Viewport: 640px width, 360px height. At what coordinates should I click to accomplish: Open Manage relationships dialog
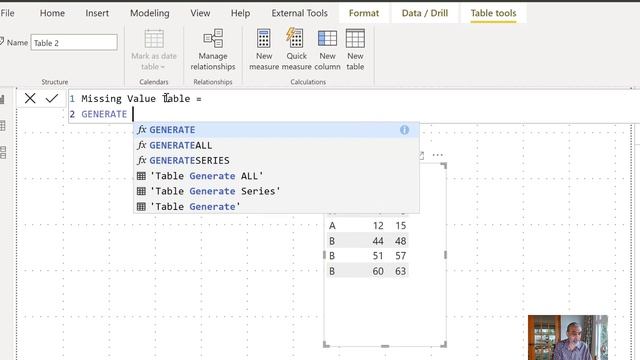coord(213,49)
